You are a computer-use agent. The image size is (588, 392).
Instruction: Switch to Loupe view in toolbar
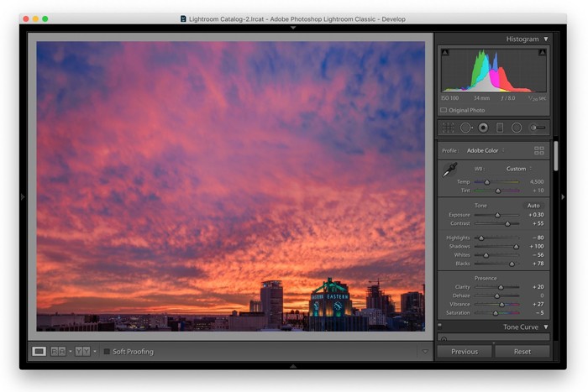39,351
